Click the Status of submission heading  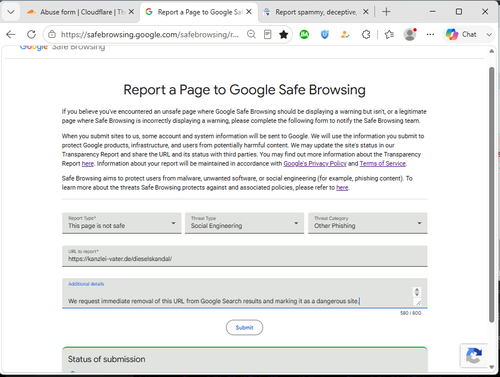(107, 359)
